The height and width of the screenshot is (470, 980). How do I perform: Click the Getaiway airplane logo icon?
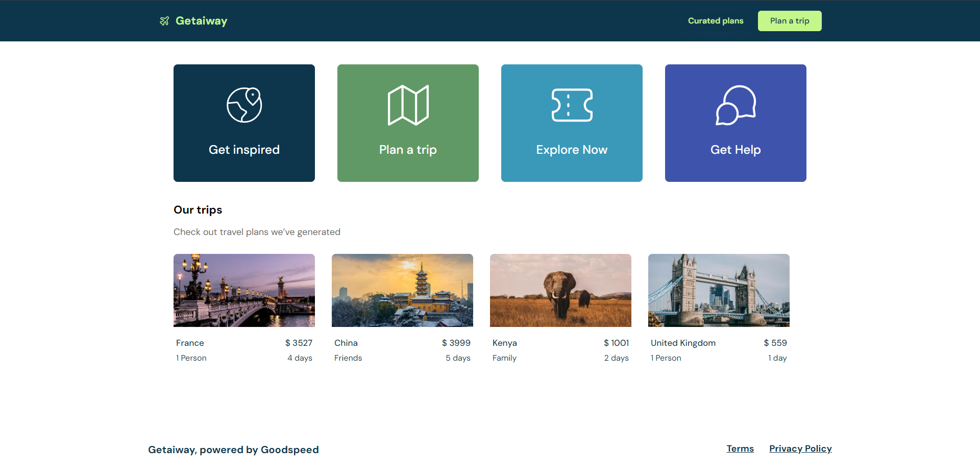164,21
